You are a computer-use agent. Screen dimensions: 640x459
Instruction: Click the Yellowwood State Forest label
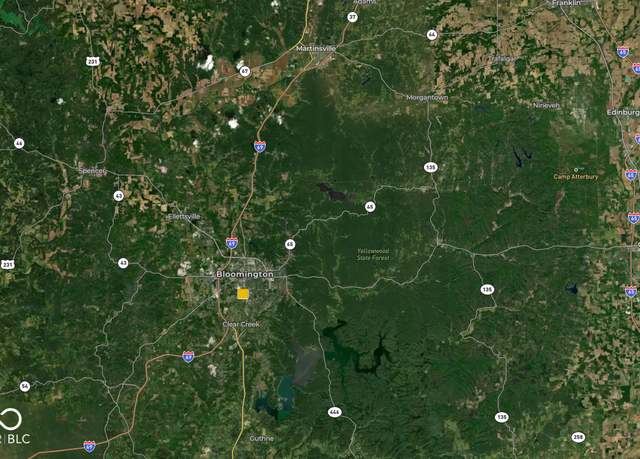point(373,255)
